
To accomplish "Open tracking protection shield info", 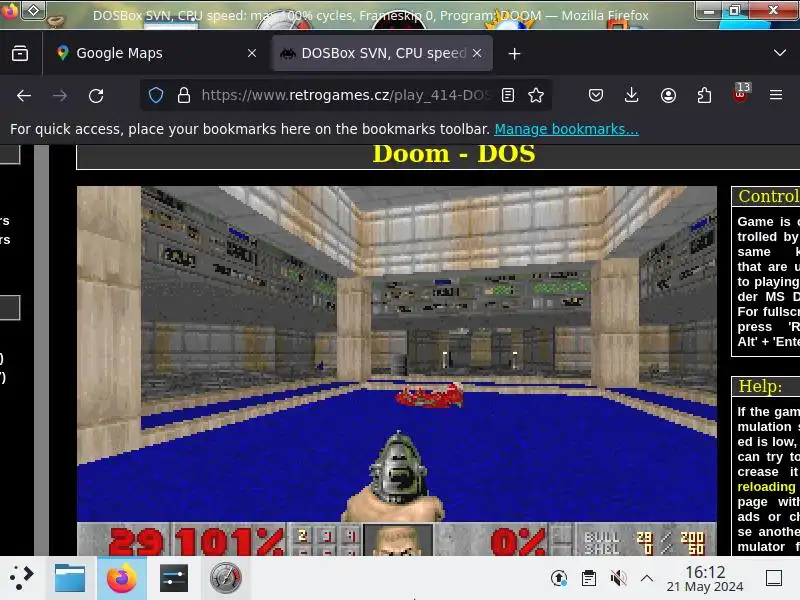I will pyautogui.click(x=156, y=95).
